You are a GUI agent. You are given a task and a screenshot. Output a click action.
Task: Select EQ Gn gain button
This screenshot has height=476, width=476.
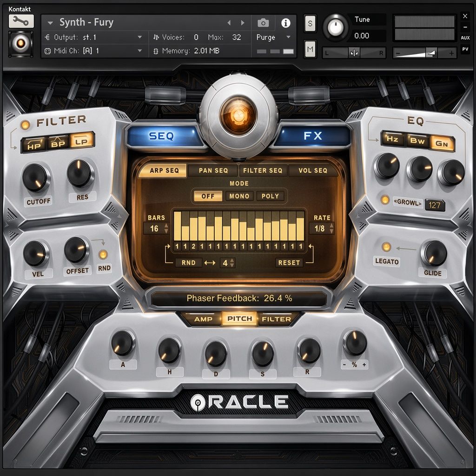442,143
